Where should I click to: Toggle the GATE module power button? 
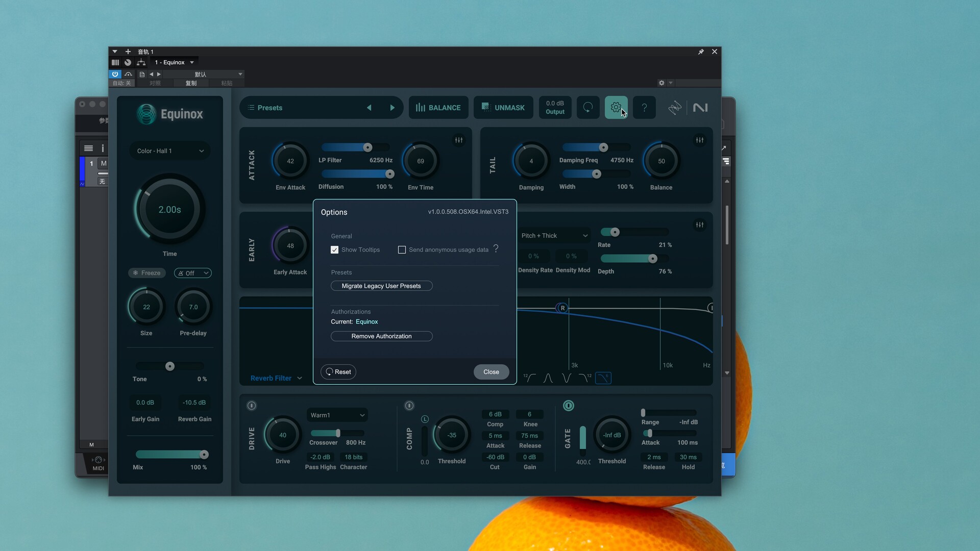coord(569,406)
